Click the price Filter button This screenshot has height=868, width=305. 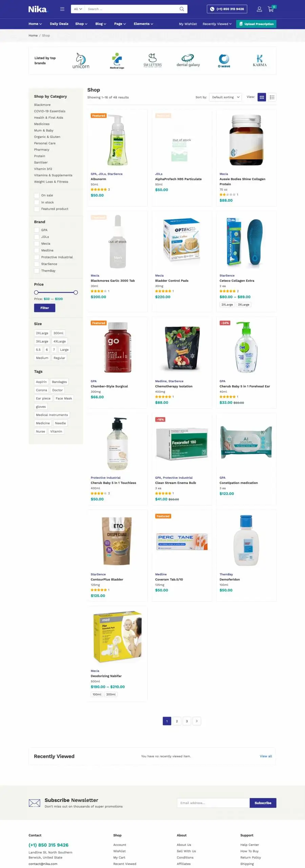tap(44, 308)
